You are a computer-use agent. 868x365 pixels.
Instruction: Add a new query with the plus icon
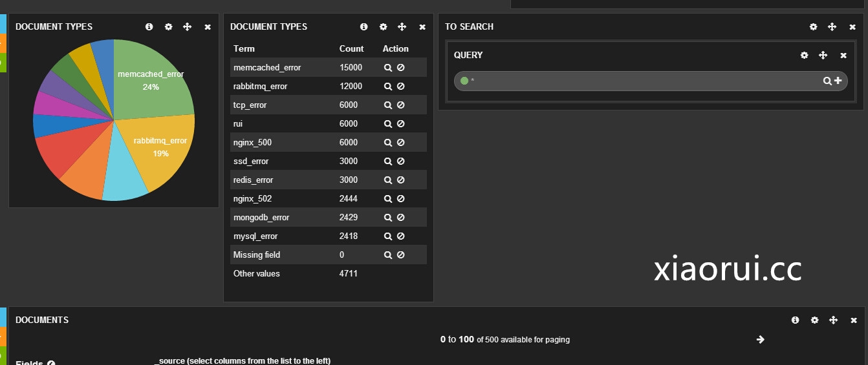[x=838, y=81]
